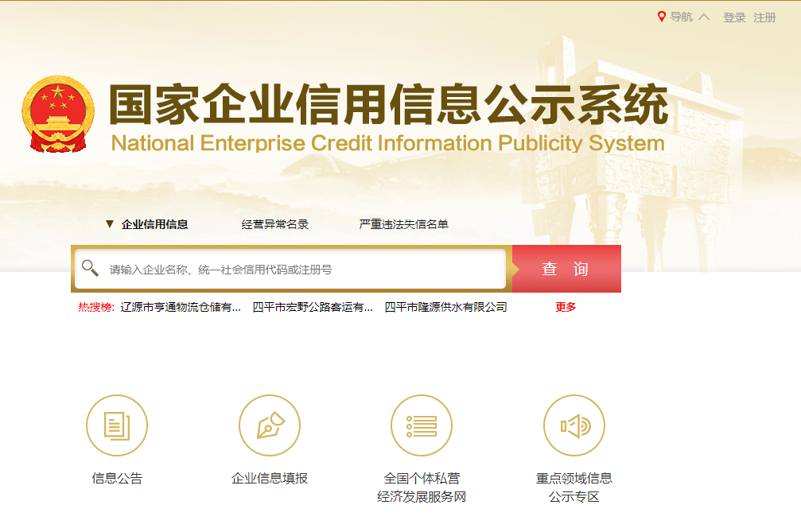Click inside the enterprise search input field

[x=302, y=268]
